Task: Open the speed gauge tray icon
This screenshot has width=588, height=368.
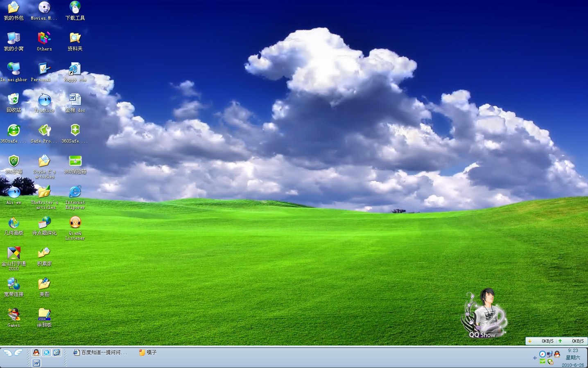Action: point(542,354)
